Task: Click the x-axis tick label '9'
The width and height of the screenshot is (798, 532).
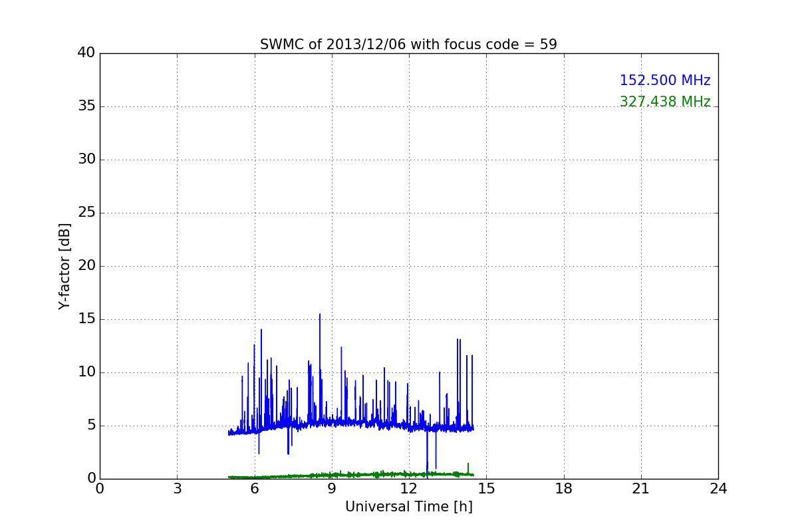Action: 332,489
